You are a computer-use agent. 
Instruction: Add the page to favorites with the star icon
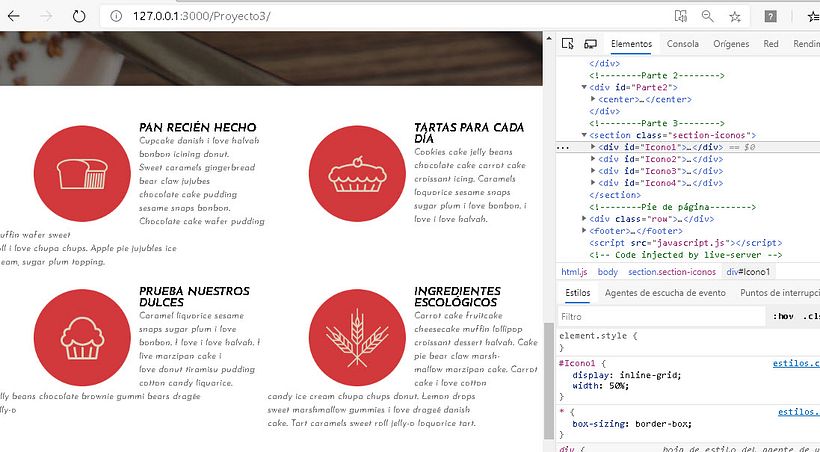tap(735, 16)
